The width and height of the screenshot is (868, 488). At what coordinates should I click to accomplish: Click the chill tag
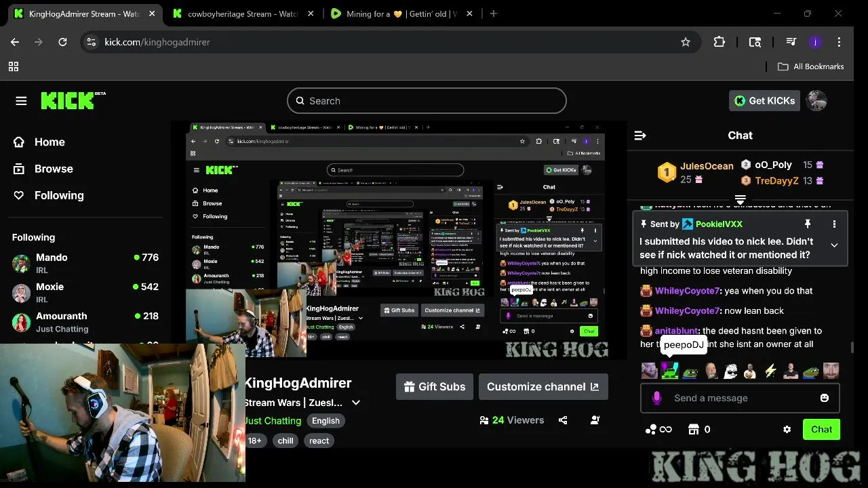[x=285, y=441]
